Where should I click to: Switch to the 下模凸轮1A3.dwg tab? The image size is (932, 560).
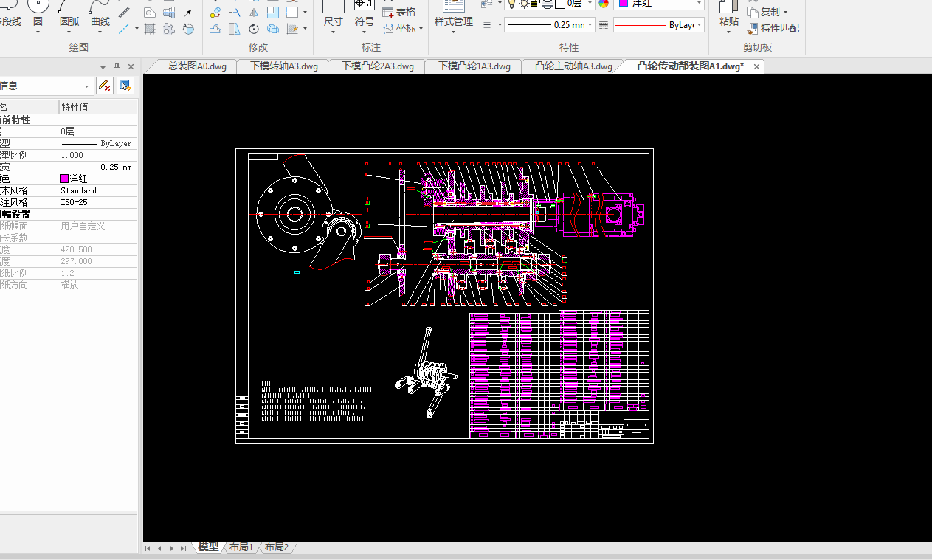pyautogui.click(x=474, y=66)
